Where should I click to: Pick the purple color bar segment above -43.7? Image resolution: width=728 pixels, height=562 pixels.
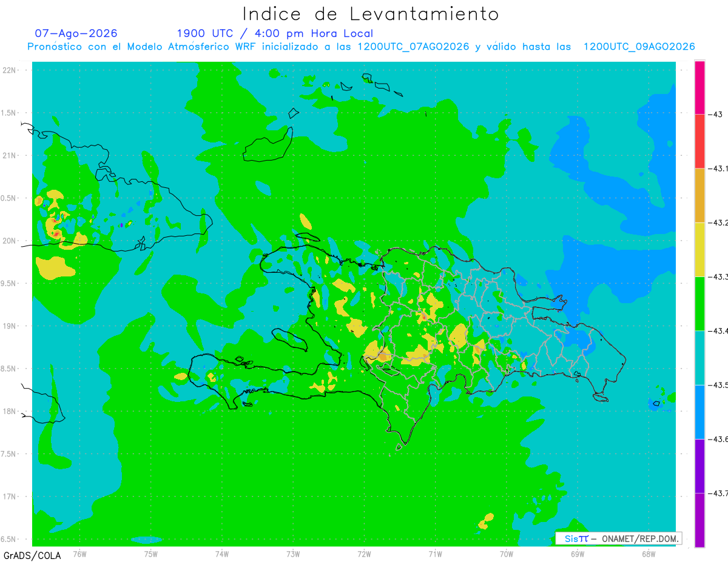(x=699, y=466)
